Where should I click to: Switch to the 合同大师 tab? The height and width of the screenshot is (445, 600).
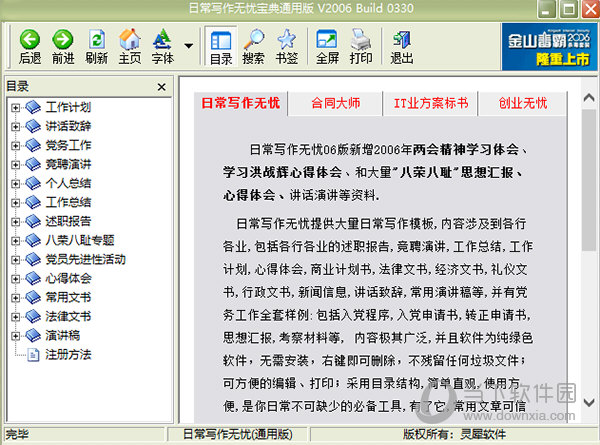tap(336, 103)
